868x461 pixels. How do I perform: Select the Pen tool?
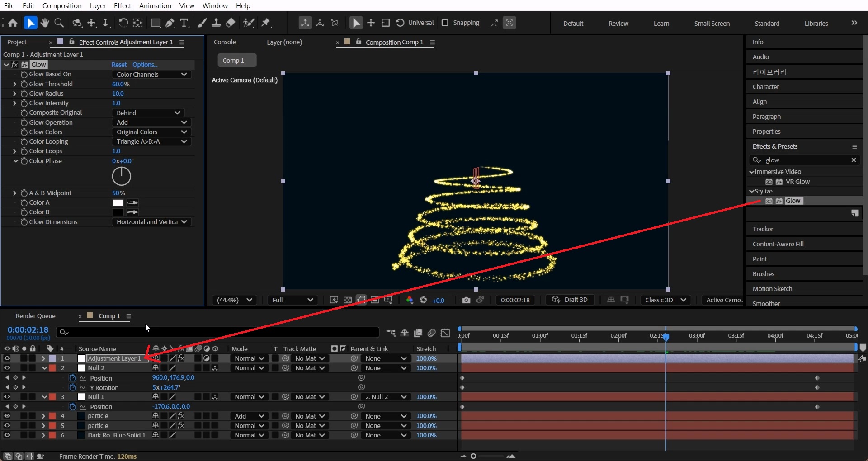click(x=170, y=23)
